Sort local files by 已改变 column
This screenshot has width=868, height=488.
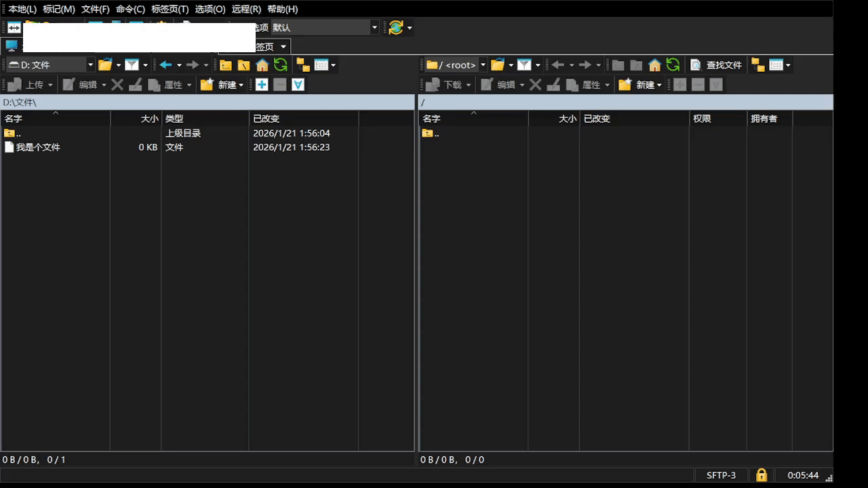click(x=266, y=119)
